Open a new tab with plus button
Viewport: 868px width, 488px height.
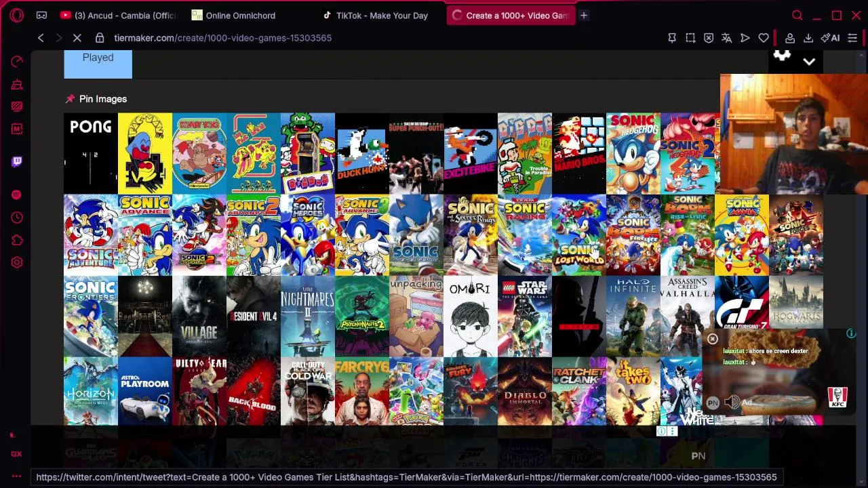coord(584,15)
